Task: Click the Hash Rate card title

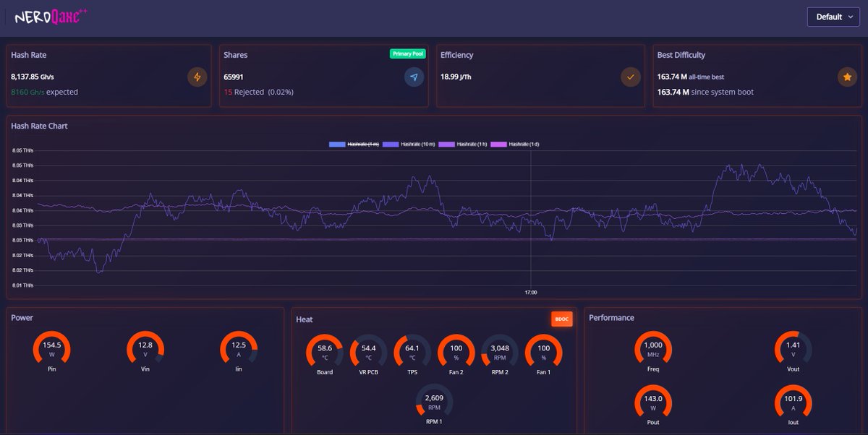Action: (29, 55)
